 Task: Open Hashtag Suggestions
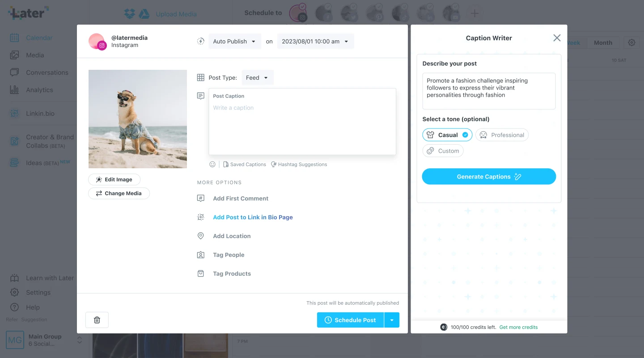pyautogui.click(x=299, y=164)
